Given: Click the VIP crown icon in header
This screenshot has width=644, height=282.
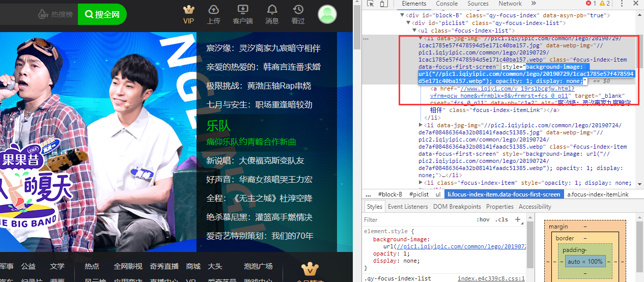Looking at the screenshot, I should 189,10.
